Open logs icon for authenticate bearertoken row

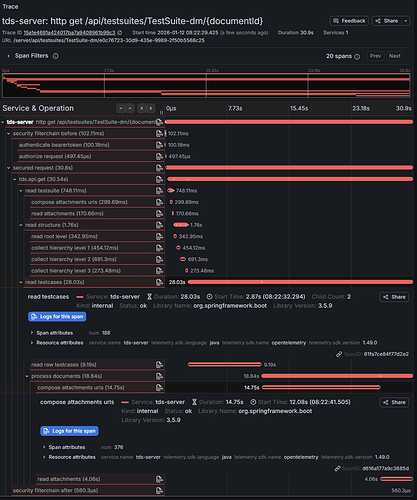[159, 145]
